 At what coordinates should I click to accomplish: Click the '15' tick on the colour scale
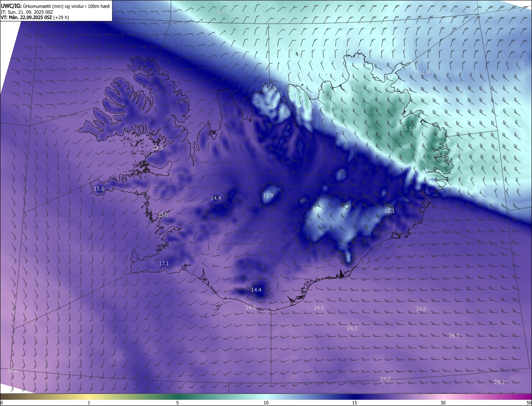click(355, 403)
